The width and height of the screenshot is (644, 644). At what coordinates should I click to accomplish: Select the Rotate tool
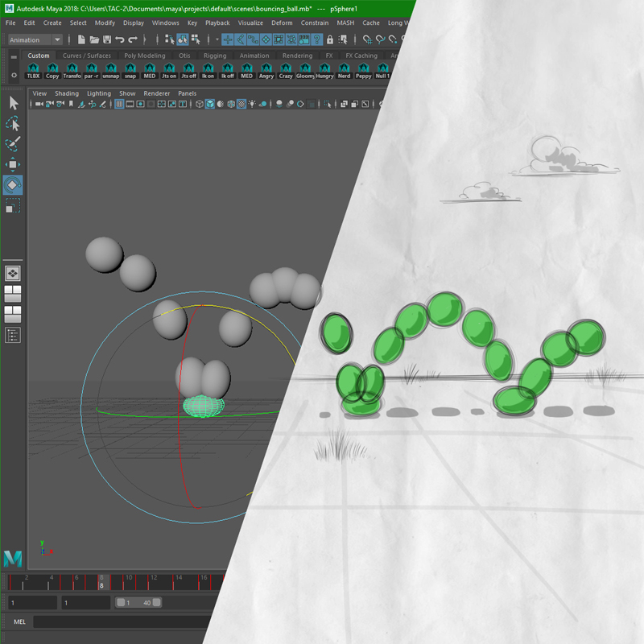pos(13,185)
